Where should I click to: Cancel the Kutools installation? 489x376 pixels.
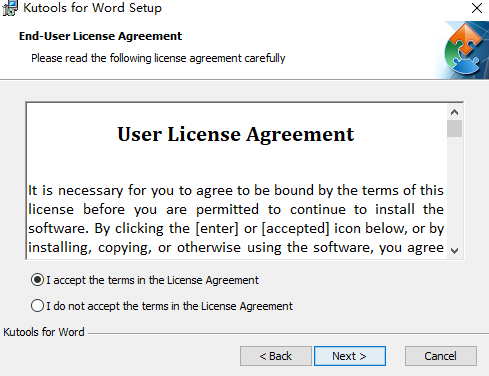[441, 356]
